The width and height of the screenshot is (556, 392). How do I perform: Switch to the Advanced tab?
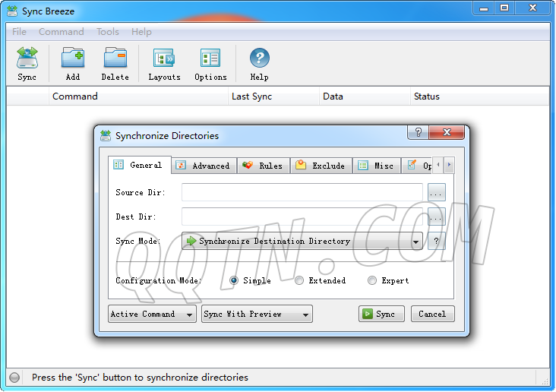click(203, 166)
